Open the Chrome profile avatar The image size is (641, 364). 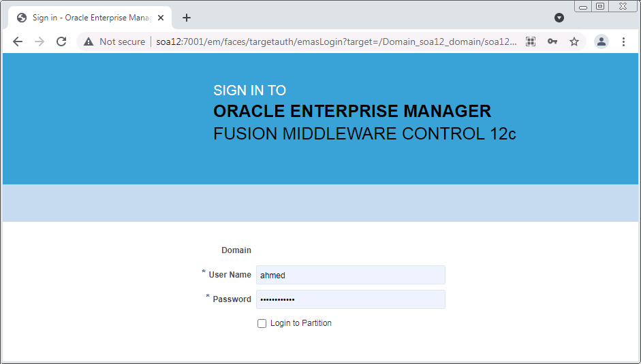(601, 42)
